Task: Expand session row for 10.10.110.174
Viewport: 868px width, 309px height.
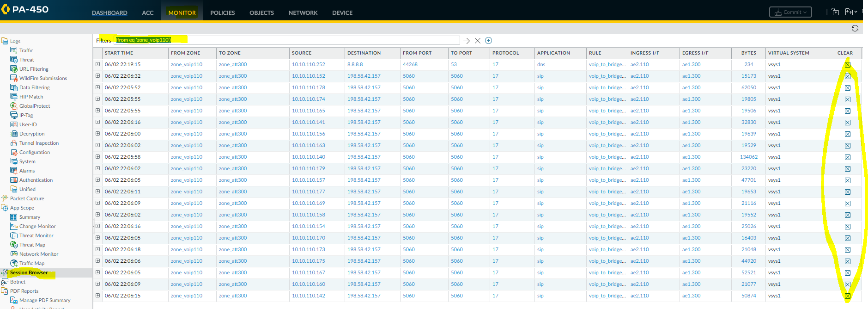Action: (x=97, y=99)
